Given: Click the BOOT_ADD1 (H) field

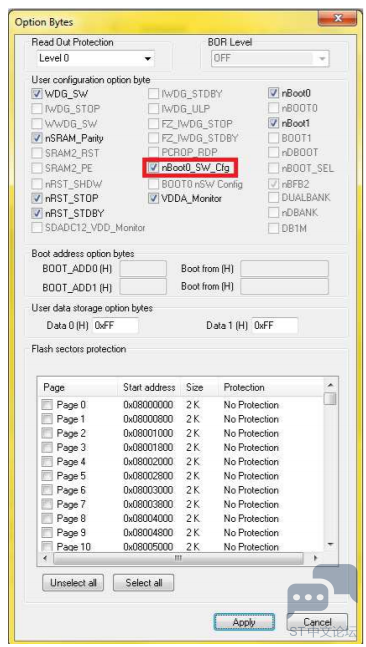Looking at the screenshot, I should pyautogui.click(x=143, y=286).
